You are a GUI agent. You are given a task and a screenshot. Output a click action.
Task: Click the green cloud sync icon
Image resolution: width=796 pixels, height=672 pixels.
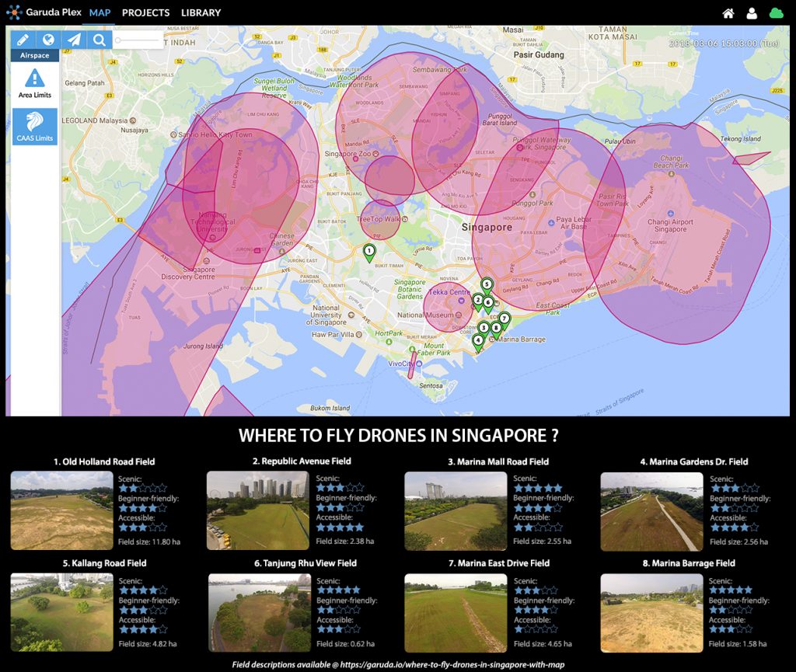tap(775, 12)
